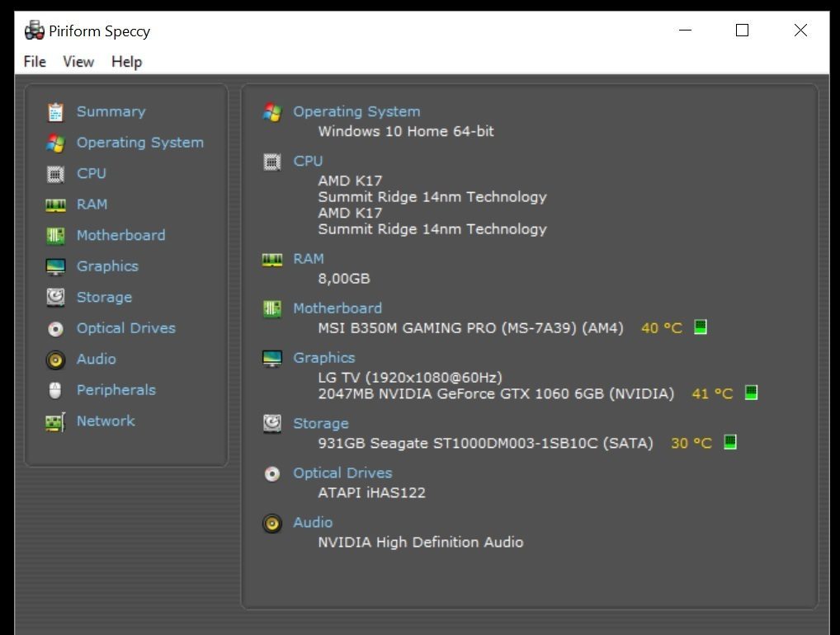Screen dimensions: 840x635
Task: Click the Graphics monitor icon in summary panel
Action: 272,358
